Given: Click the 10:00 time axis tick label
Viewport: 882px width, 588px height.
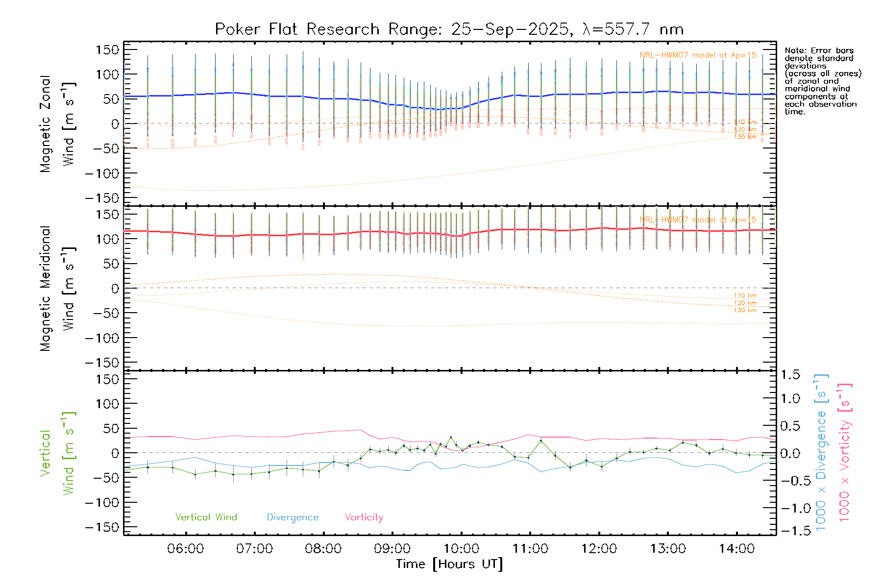Looking at the screenshot, I should [461, 548].
